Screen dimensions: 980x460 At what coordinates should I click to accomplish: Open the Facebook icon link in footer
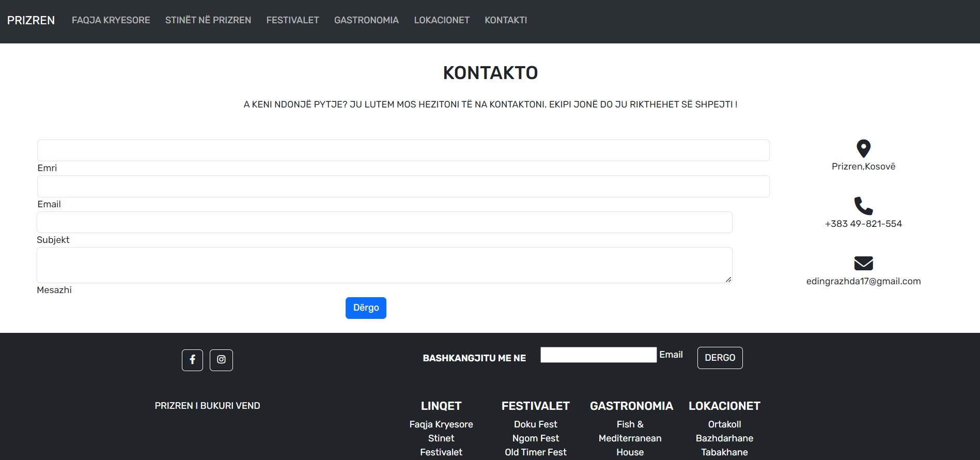[192, 360]
